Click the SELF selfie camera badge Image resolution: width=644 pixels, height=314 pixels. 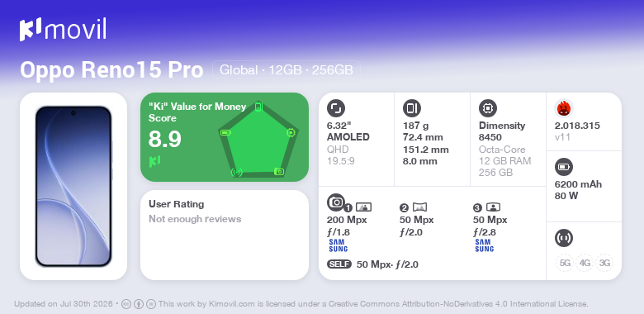(x=339, y=264)
